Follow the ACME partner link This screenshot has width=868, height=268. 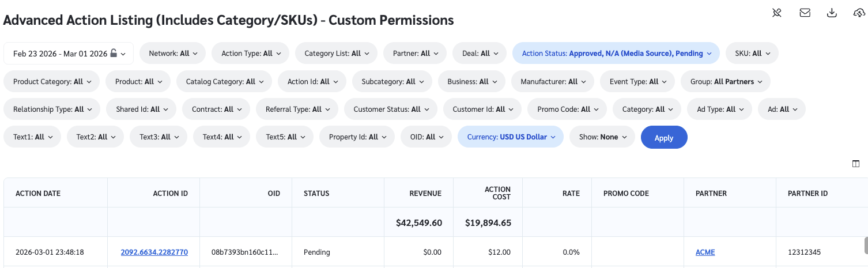click(705, 252)
